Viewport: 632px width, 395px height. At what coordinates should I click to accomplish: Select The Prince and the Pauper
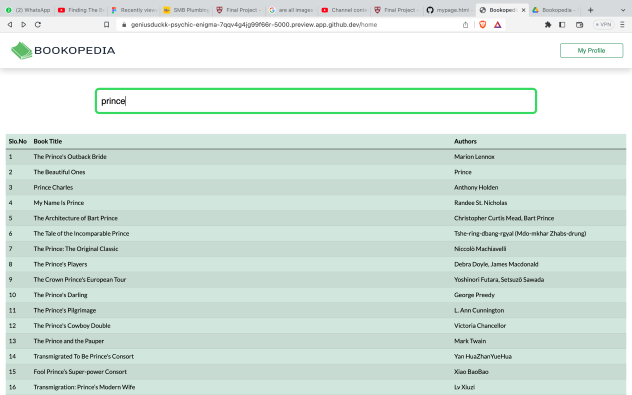click(x=69, y=341)
